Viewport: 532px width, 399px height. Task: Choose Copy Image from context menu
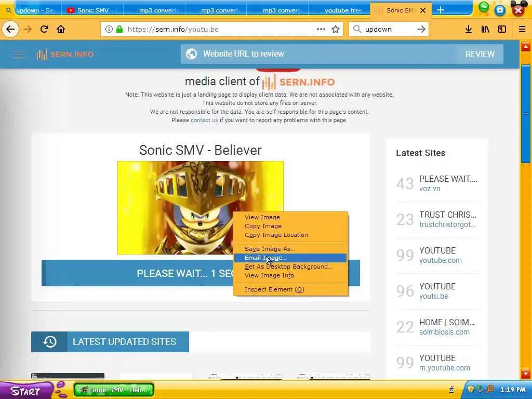(290, 226)
